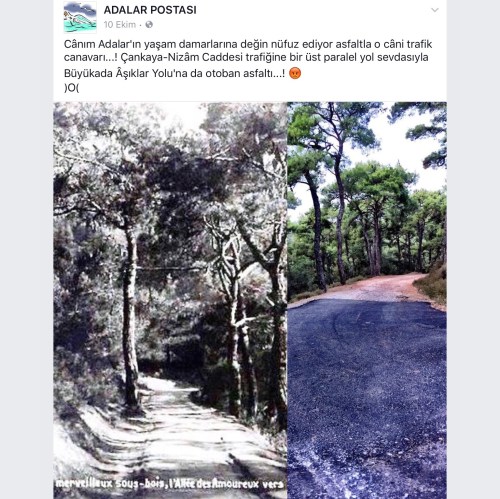
Task: Click the French caption on the postcard
Action: pos(169,484)
